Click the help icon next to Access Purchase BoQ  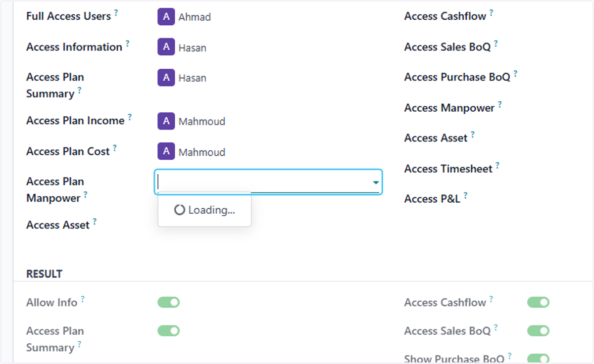[515, 74]
